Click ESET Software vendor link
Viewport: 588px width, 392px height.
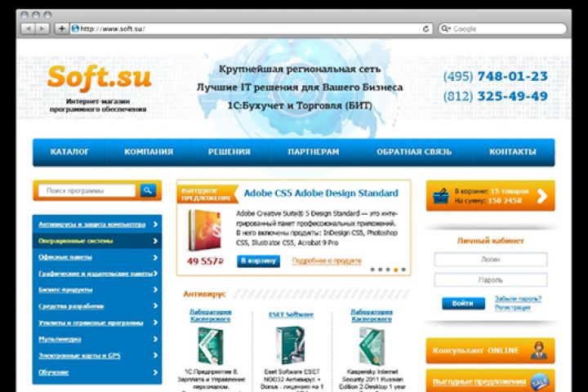291,314
